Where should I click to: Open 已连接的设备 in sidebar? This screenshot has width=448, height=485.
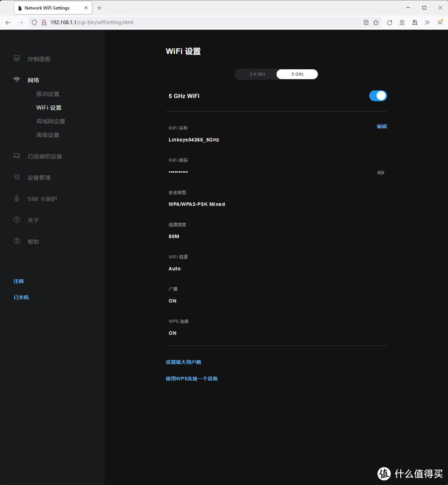[45, 156]
